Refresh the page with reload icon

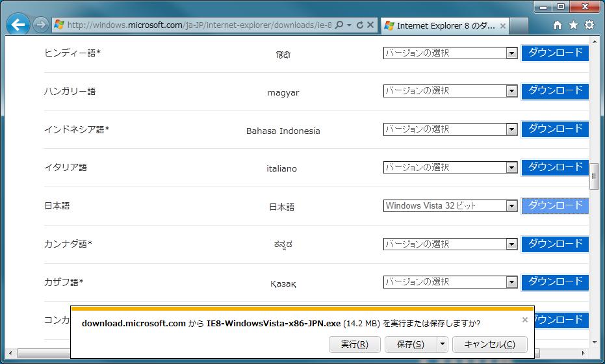click(359, 25)
